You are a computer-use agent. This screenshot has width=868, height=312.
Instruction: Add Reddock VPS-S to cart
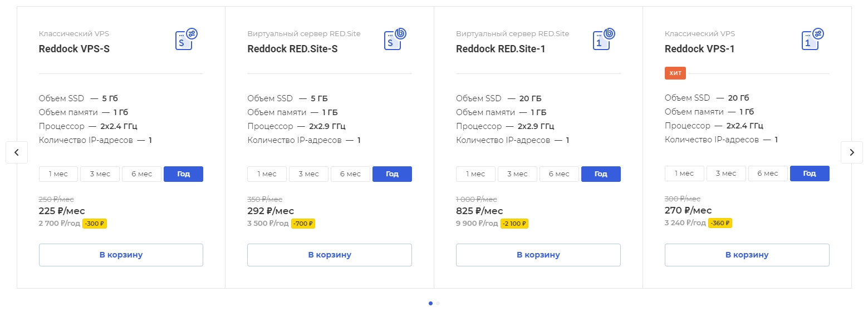tap(121, 255)
